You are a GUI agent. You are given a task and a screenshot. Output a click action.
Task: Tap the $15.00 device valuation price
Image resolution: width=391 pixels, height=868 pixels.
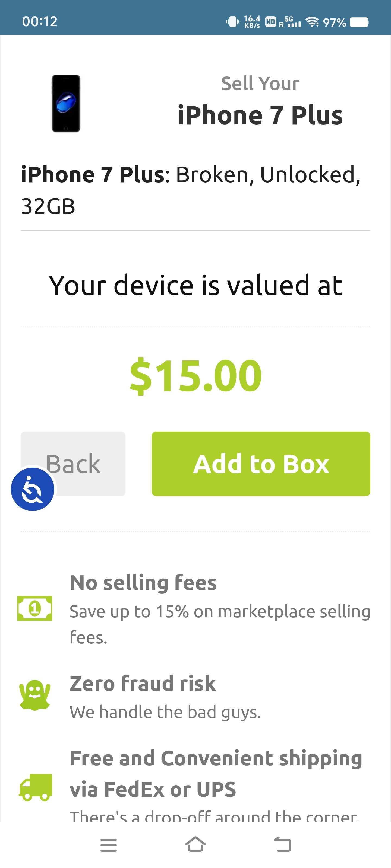tap(196, 375)
